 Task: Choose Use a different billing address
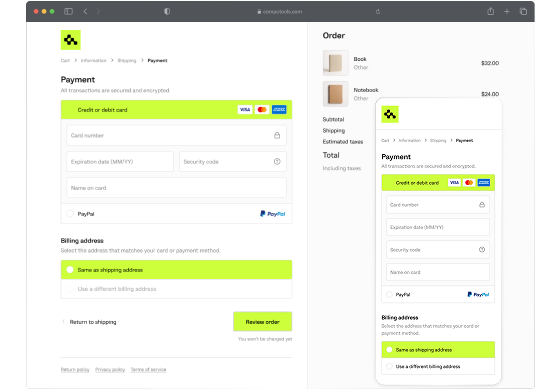tap(176, 289)
